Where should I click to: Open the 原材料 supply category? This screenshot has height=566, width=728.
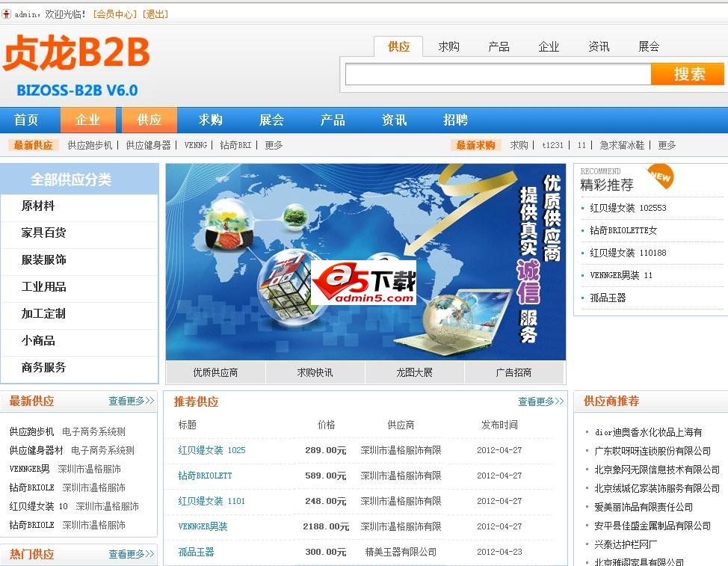(x=37, y=206)
